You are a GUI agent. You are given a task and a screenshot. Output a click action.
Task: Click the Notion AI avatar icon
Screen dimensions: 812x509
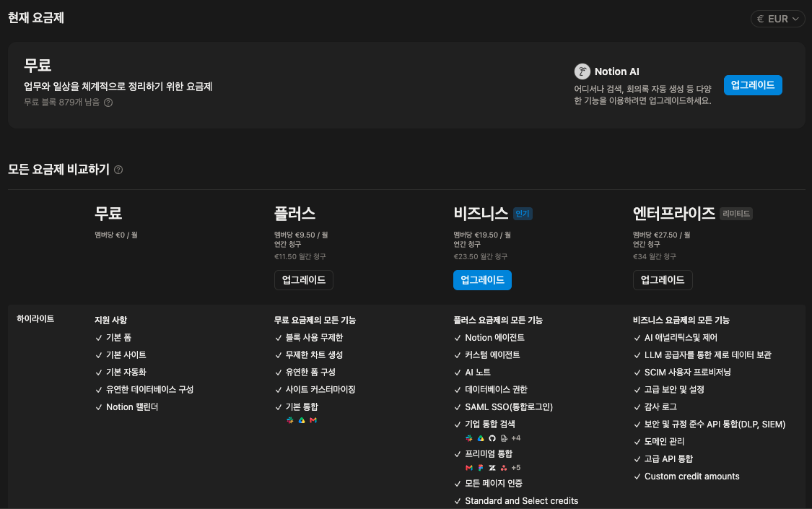582,71
